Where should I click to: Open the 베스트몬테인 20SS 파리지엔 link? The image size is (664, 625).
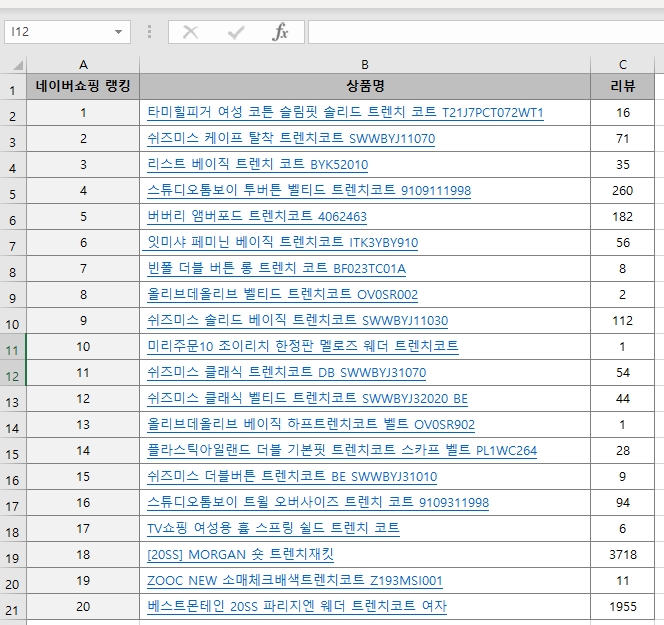click(297, 606)
